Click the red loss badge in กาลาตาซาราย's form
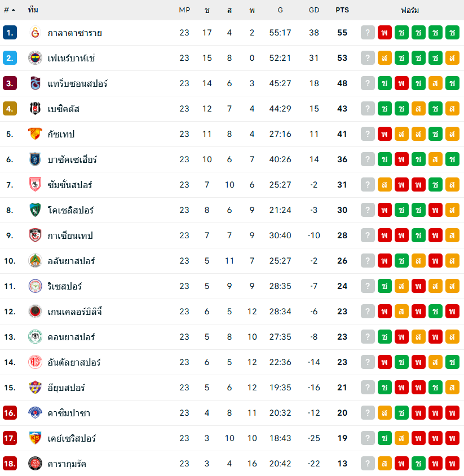Image resolution: width=464 pixels, height=476 pixels. coord(385,33)
